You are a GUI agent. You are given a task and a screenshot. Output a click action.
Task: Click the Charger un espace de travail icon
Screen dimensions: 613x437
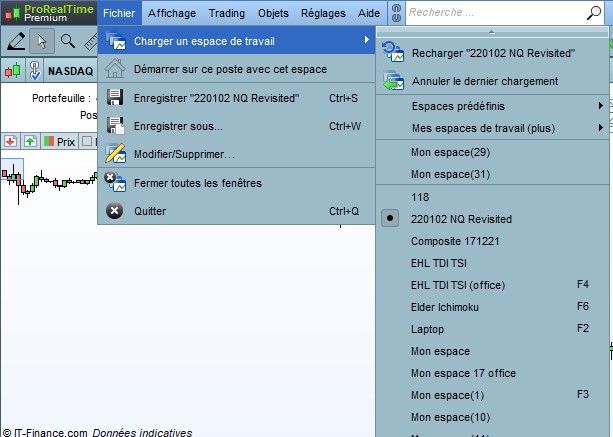(116, 41)
